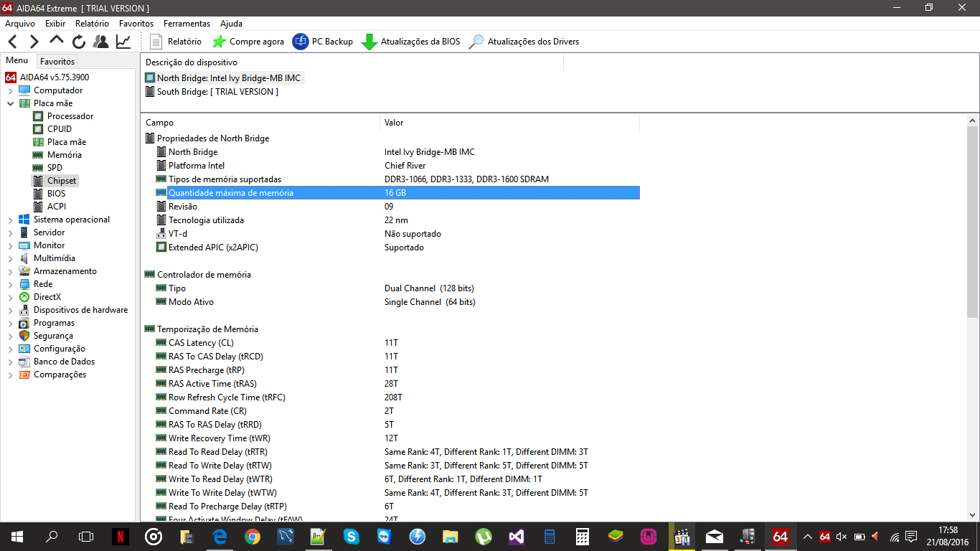Expand the Monitor tree node
Screen dimensions: 980x551
(x=10, y=245)
